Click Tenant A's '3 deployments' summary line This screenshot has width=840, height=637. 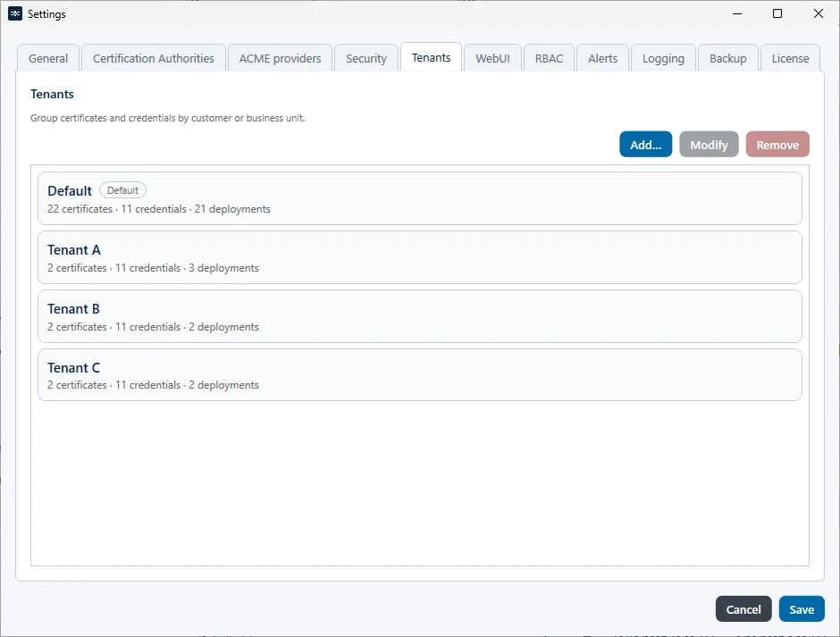153,268
